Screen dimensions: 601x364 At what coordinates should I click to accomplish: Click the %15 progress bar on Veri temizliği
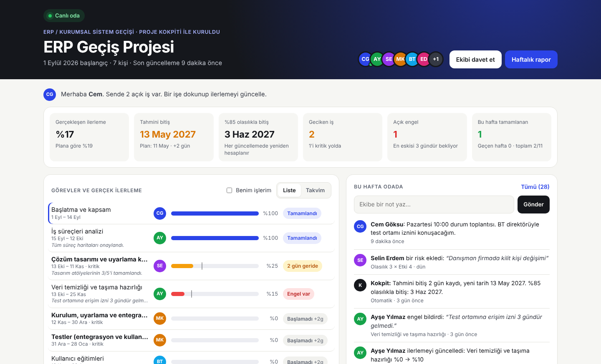pyautogui.click(x=215, y=294)
